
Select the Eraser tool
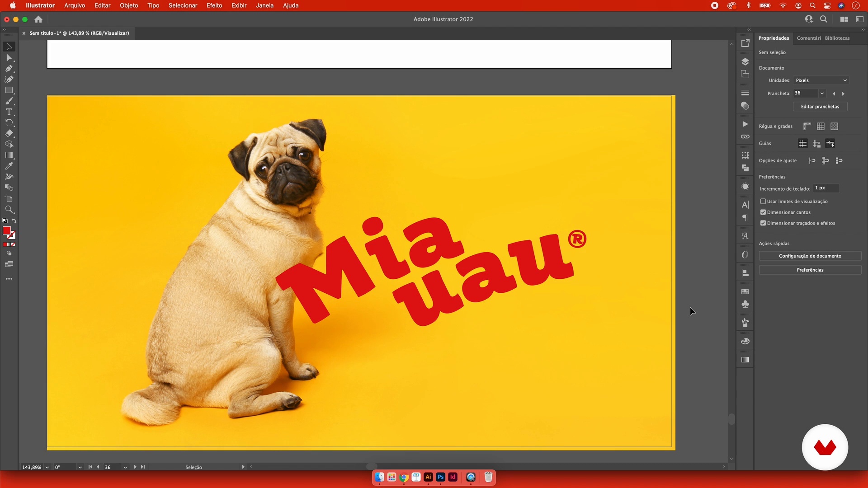pyautogui.click(x=9, y=134)
